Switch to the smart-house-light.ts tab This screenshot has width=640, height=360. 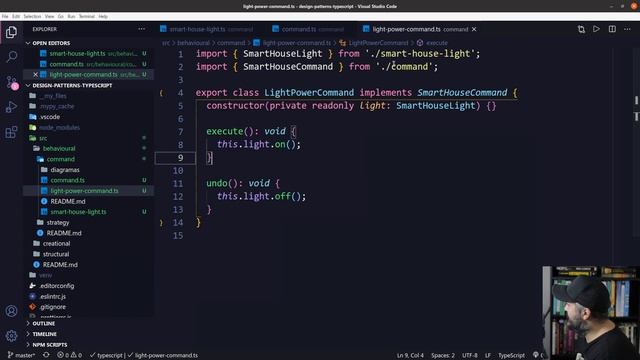coord(207,29)
